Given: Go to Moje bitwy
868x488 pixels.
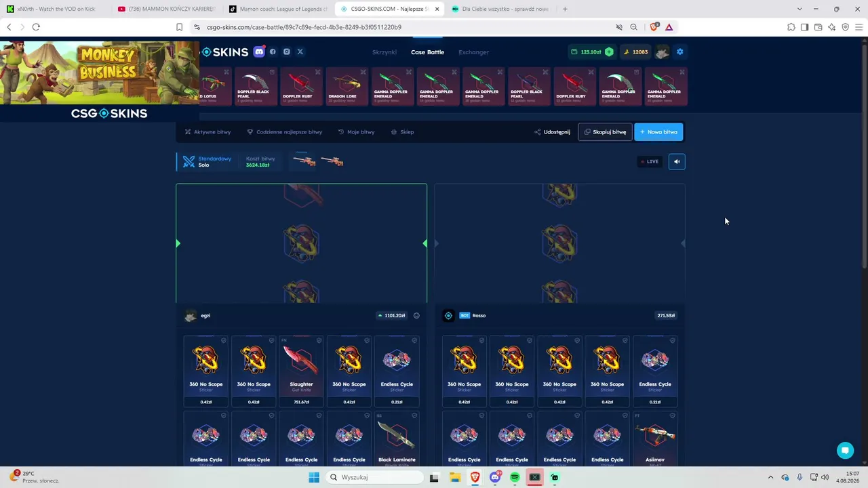Looking at the screenshot, I should point(356,132).
